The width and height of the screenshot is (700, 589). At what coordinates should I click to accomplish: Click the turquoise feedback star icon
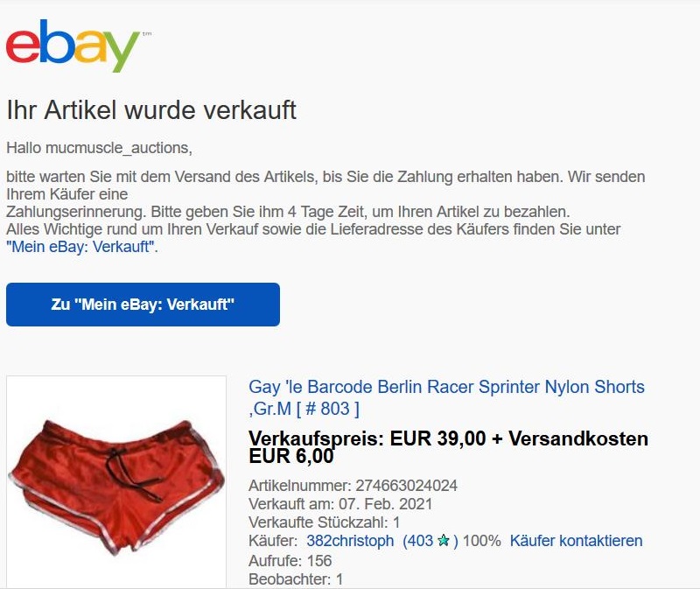[x=444, y=541]
